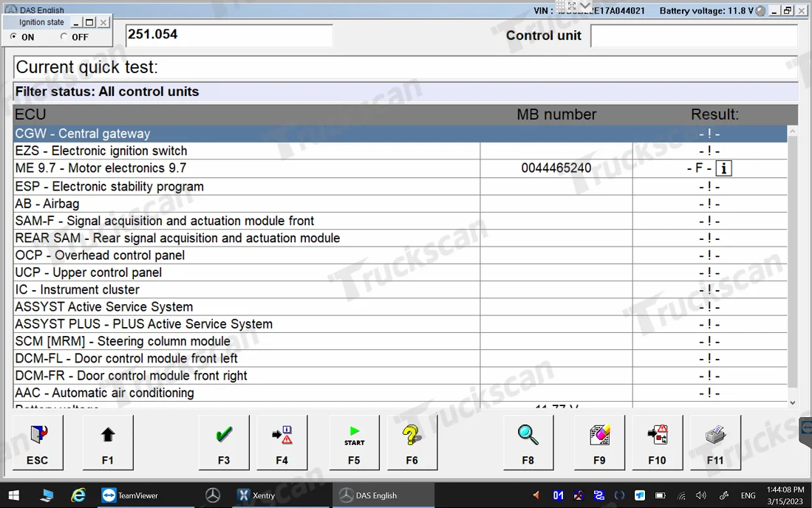
Task: Select IC - Instrument cluster row
Action: 400,289
